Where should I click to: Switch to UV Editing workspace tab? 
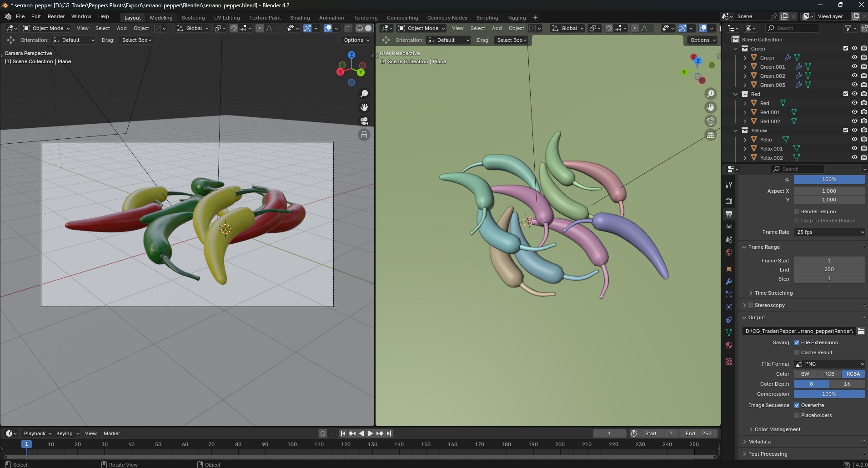pyautogui.click(x=227, y=18)
